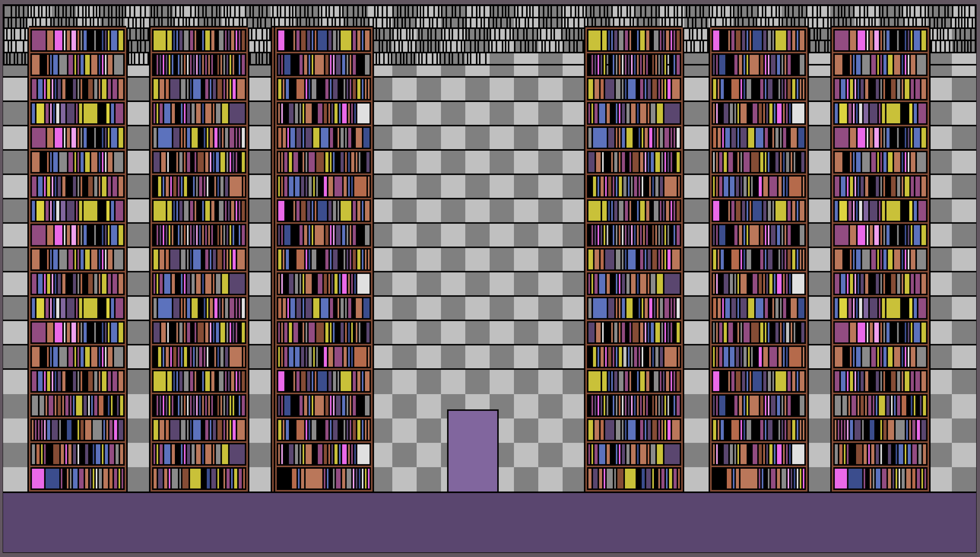Pick the pink book at top-left of fifth bookshelf
The image size is (980, 557).
click(716, 40)
